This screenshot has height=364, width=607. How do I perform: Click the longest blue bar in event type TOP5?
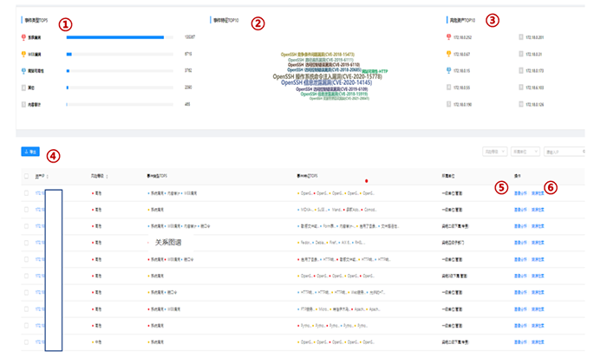(115, 37)
